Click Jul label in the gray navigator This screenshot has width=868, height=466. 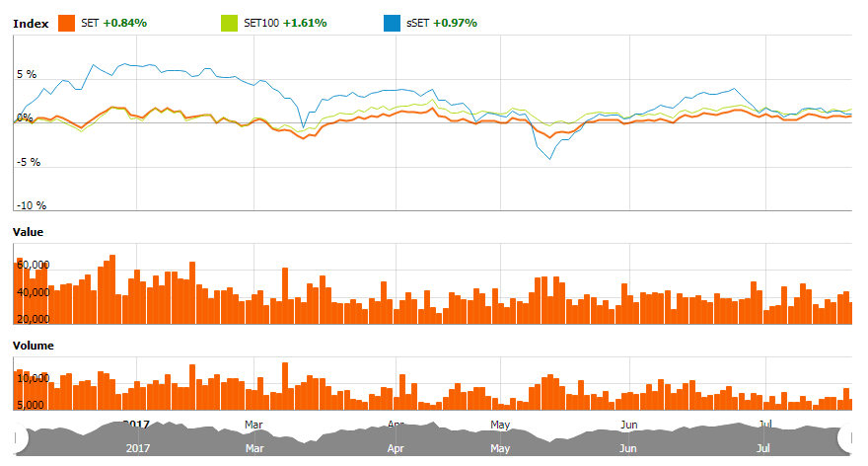764,446
